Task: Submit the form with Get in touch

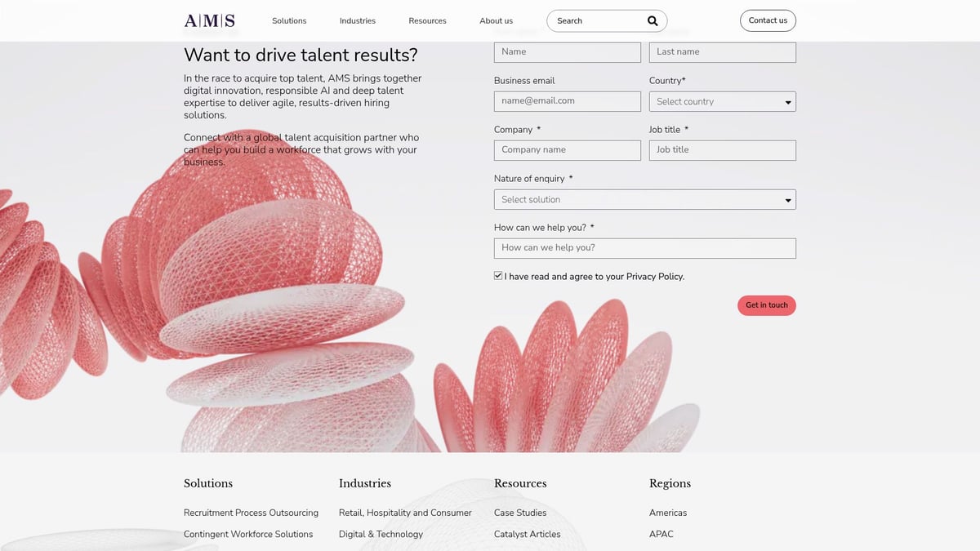Action: [x=766, y=304]
